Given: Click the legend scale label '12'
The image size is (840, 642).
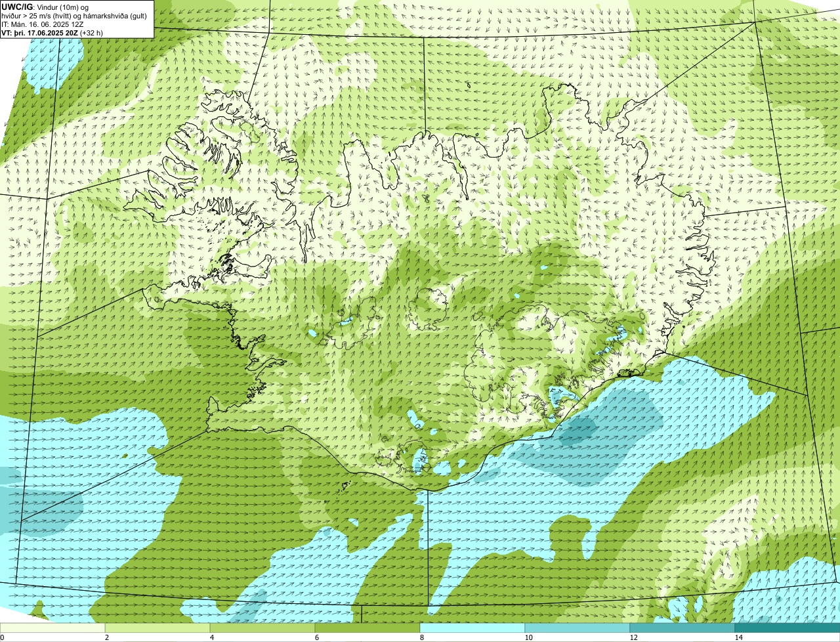Looking at the screenshot, I should tap(633, 637).
